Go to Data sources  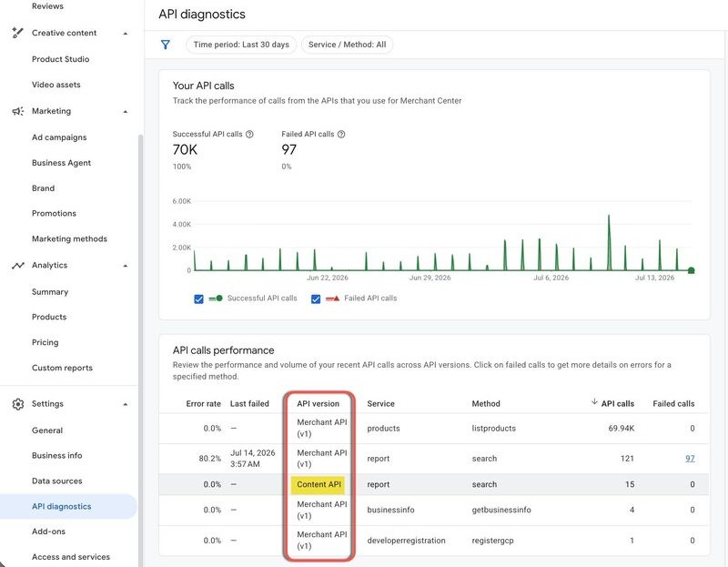pyautogui.click(x=56, y=481)
